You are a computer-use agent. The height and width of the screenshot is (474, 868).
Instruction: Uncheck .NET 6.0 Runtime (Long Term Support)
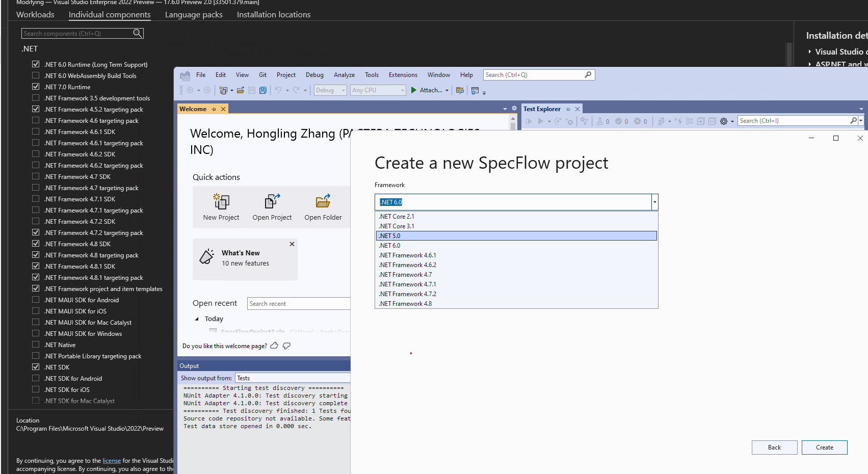(36, 64)
